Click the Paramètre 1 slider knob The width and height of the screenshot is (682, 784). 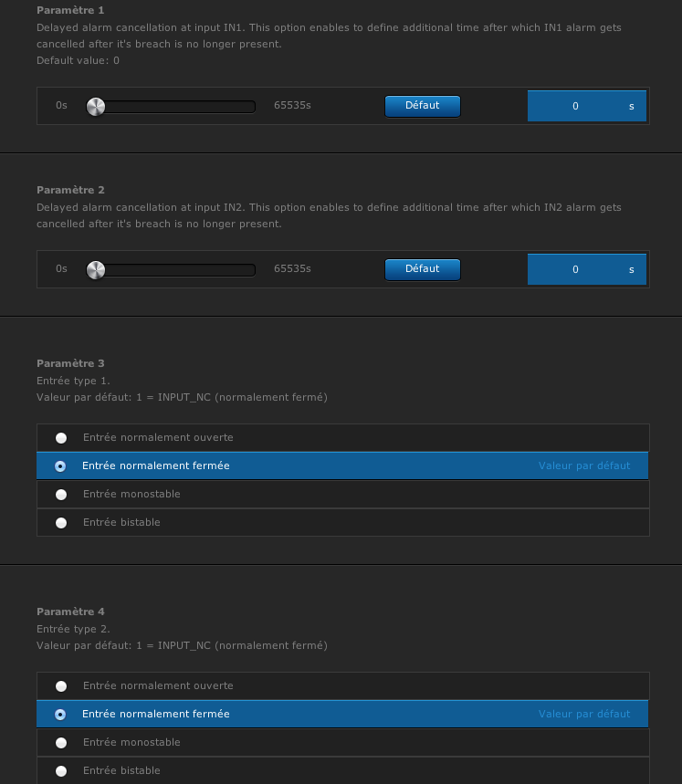pyautogui.click(x=96, y=107)
